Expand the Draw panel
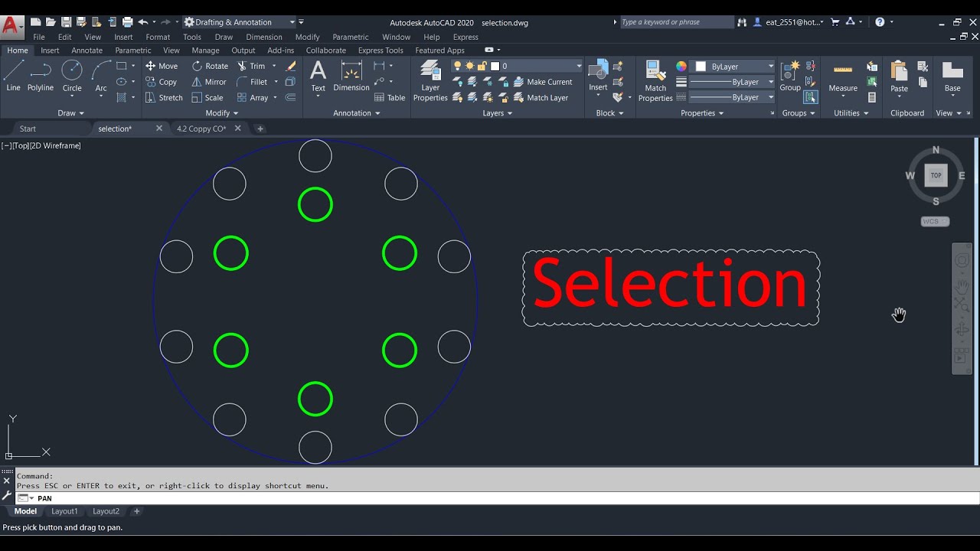Image resolution: width=980 pixels, height=551 pixels. tap(70, 113)
